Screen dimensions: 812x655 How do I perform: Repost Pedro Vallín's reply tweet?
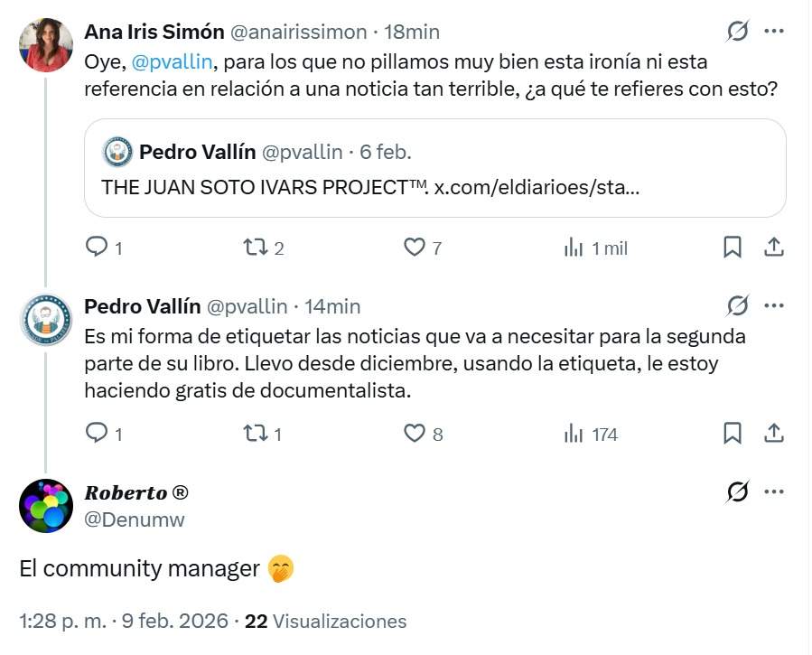(x=257, y=434)
